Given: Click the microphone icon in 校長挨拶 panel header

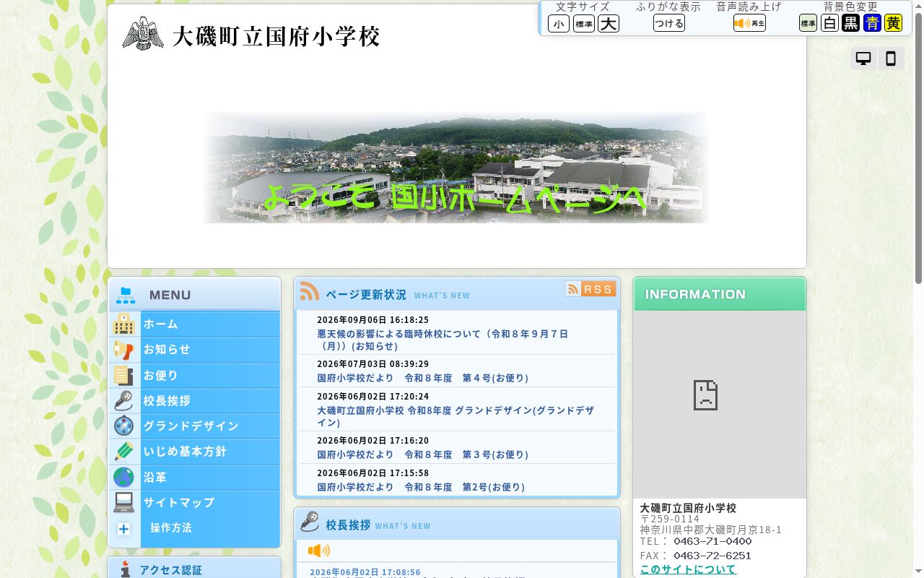Looking at the screenshot, I should [310, 522].
